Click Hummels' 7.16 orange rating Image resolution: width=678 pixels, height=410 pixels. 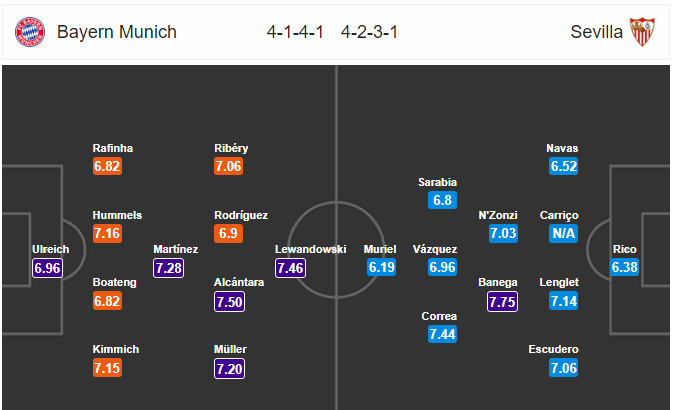(x=107, y=234)
